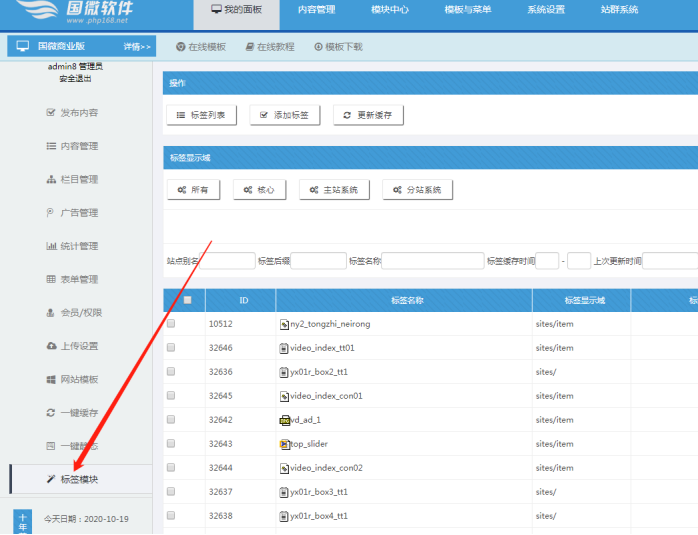Switch to the 系统设置 top tab
Viewport: 698px width, 535px height.
[546, 10]
